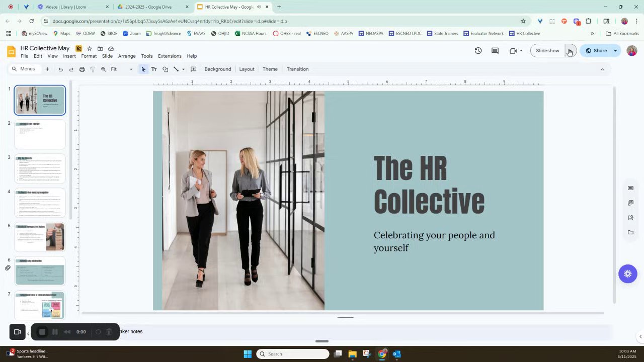Screen dimensions: 644x362
Task: Star the HR Collective May presentation
Action: click(x=90, y=48)
